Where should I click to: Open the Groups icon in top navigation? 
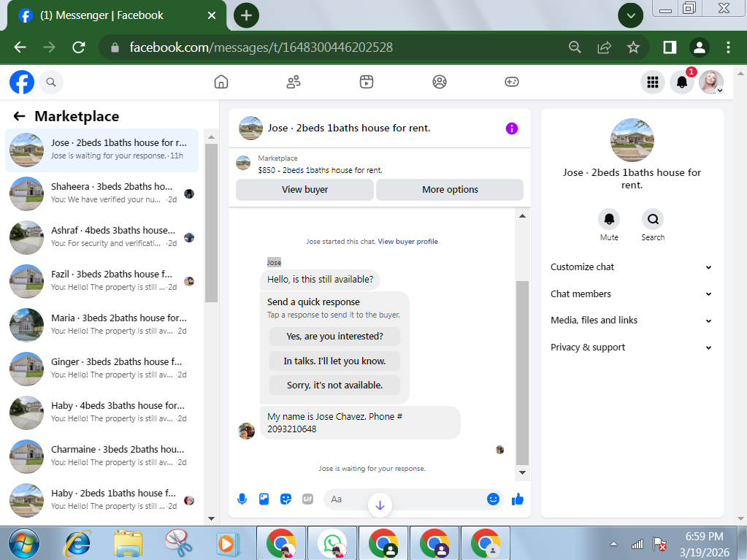pos(440,82)
